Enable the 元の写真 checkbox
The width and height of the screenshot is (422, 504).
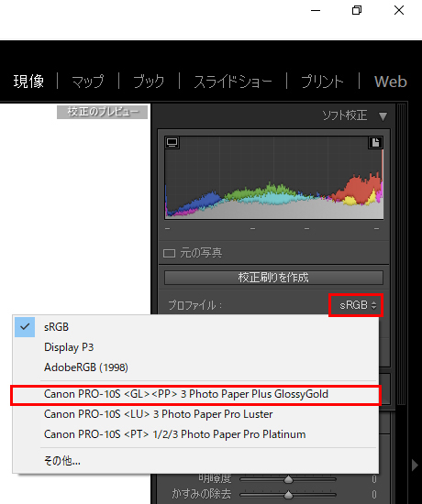pyautogui.click(x=170, y=253)
